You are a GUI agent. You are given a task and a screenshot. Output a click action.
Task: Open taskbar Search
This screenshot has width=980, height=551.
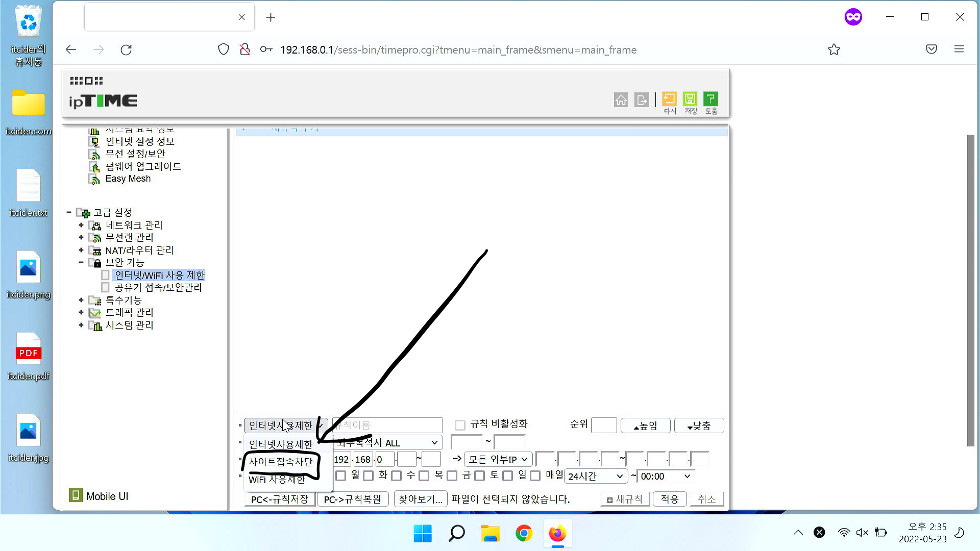(456, 533)
